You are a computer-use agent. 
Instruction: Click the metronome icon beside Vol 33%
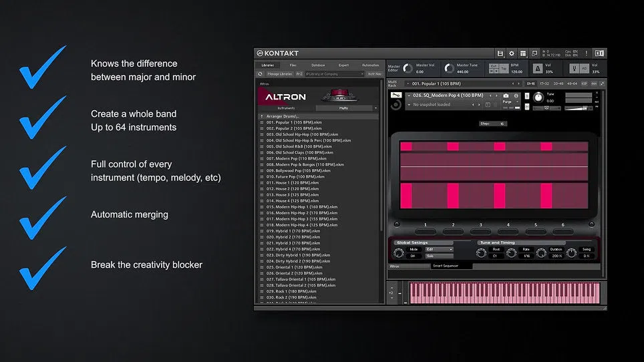click(537, 69)
